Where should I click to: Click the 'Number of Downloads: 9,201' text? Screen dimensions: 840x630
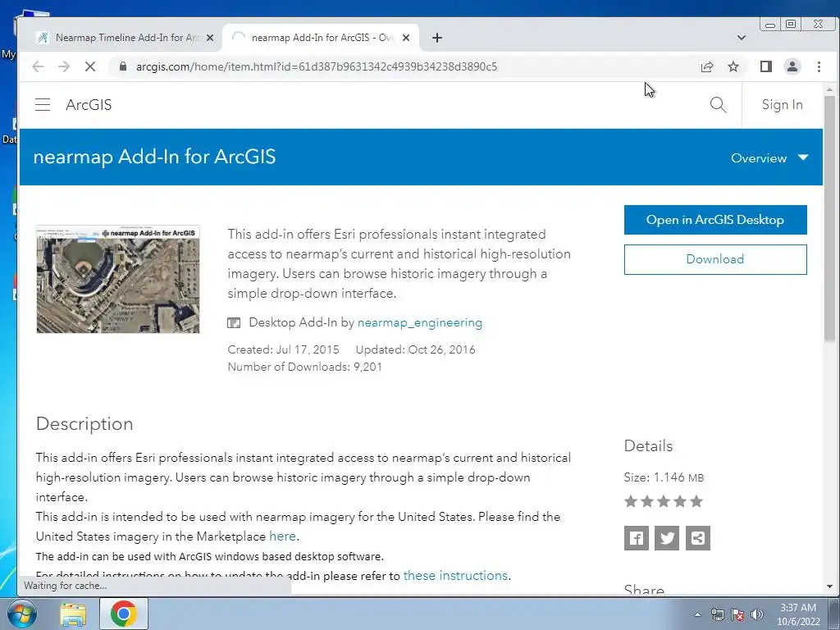[305, 367]
